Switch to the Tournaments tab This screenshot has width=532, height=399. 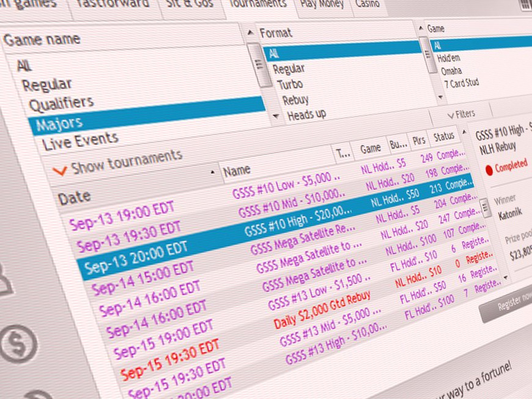point(258,4)
